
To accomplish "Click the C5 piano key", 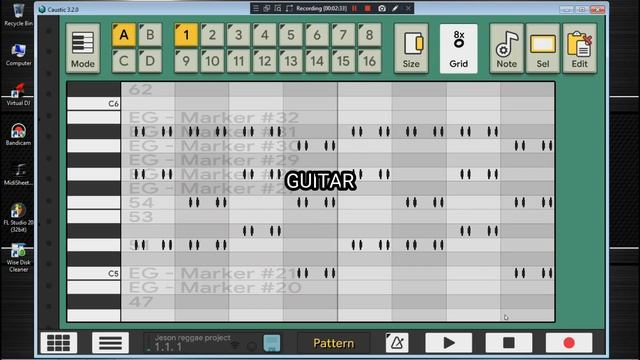I will (93, 273).
